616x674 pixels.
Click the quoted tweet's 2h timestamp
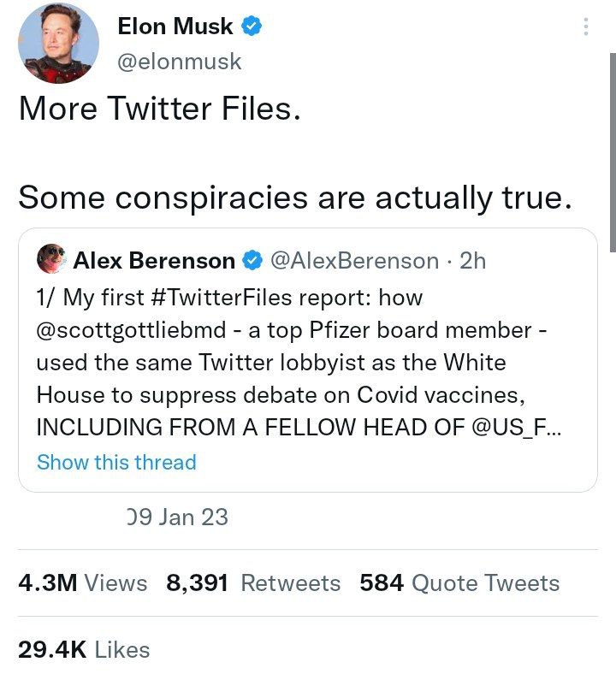click(472, 260)
